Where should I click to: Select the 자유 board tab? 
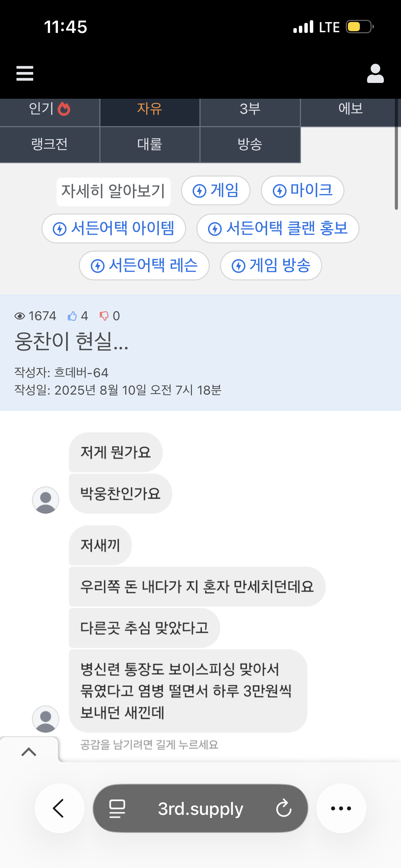[150, 109]
